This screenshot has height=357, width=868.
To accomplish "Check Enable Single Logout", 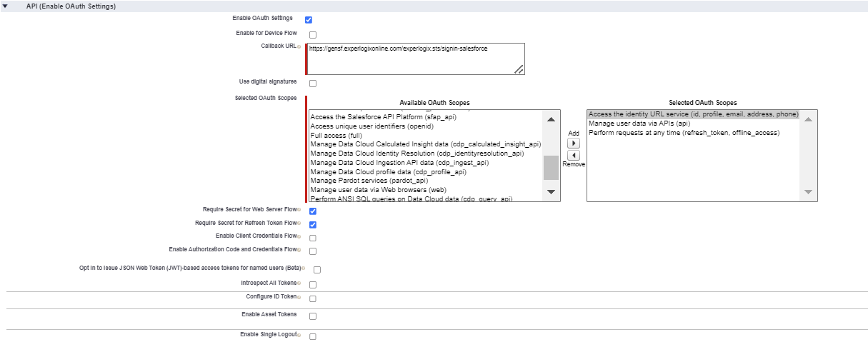I will (x=313, y=336).
